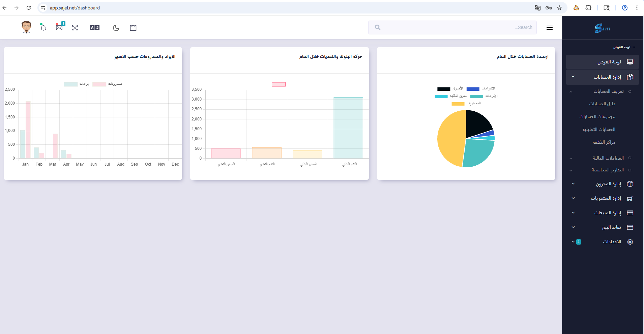
Task: Open the دليل الحسابات link
Action: (x=602, y=104)
